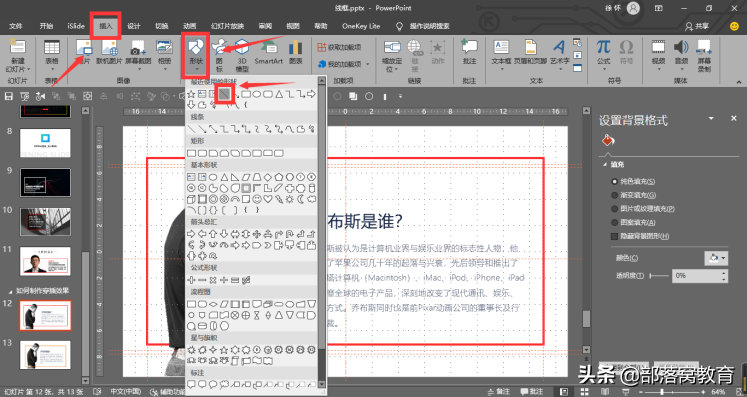Click the language indicator 中文(中国) in status bar

[126, 392]
